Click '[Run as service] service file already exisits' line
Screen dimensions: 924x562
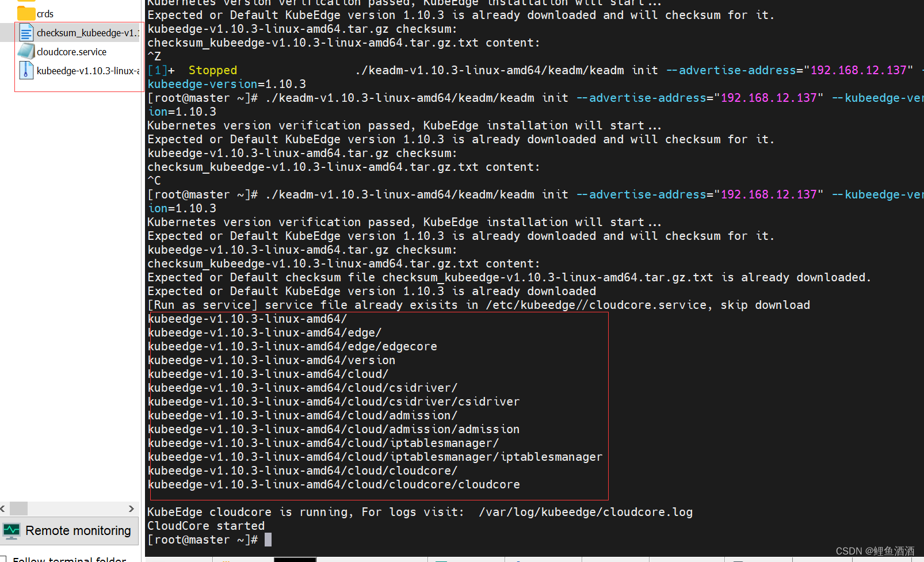(479, 305)
